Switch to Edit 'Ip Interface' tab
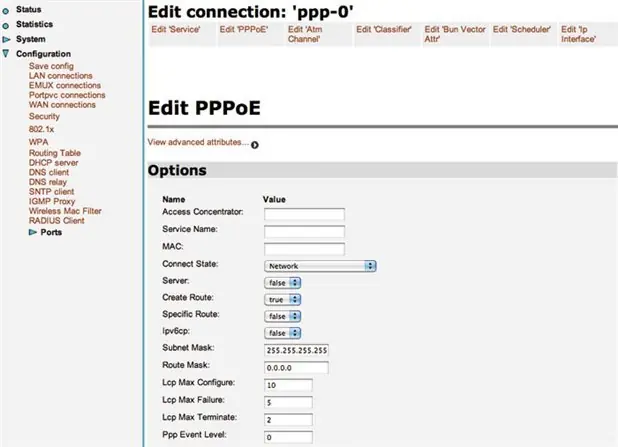This screenshot has height=447, width=618. [x=578, y=34]
